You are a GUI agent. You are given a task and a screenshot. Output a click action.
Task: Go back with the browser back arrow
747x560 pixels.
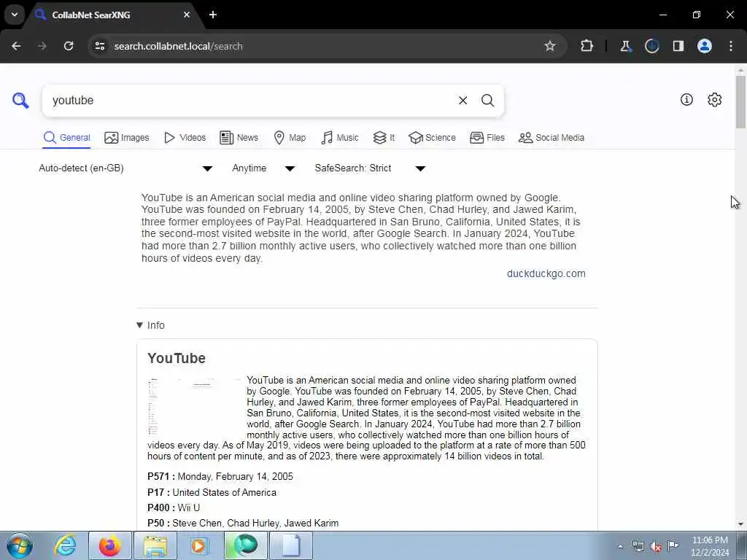[x=16, y=46]
